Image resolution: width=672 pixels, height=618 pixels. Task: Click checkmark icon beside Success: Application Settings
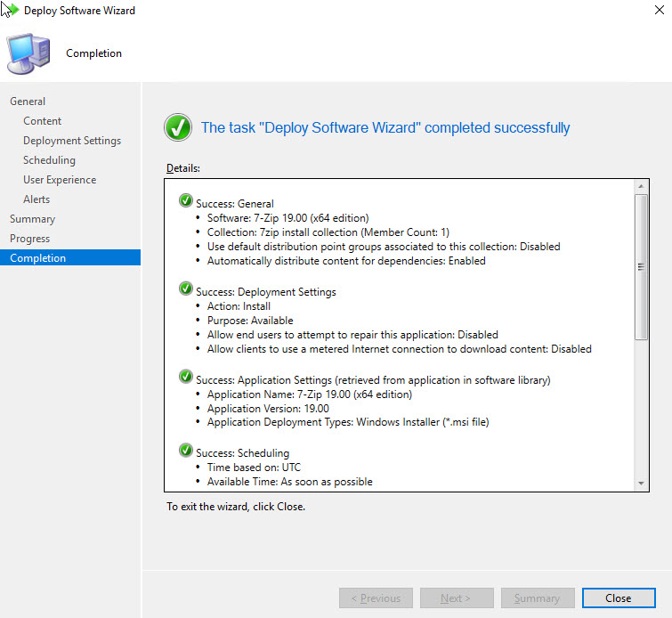tap(185, 378)
